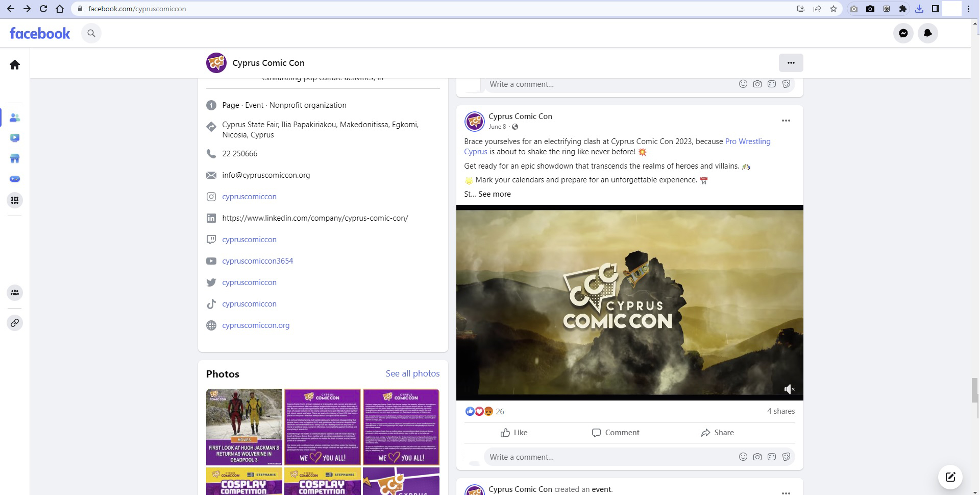Viewport: 980px width, 495px height.
Task: Open Chrome's three-dot browser menu
Action: pyautogui.click(x=968, y=9)
